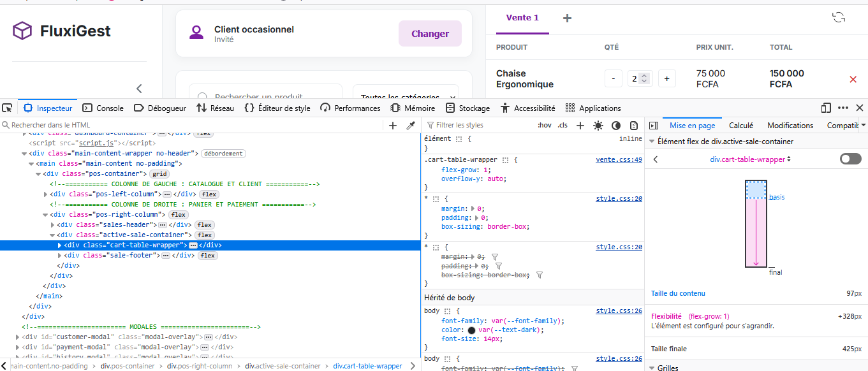Open the div.cart-table-wrapper element selector
The image size is (868, 371).
point(751,159)
